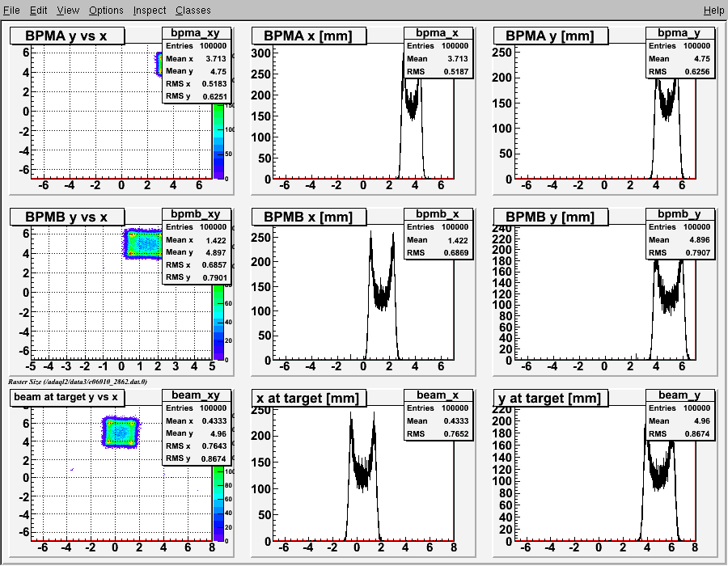The height and width of the screenshot is (566, 728).
Task: Select the 'BPMB y vs x' plot title
Action: (x=67, y=217)
